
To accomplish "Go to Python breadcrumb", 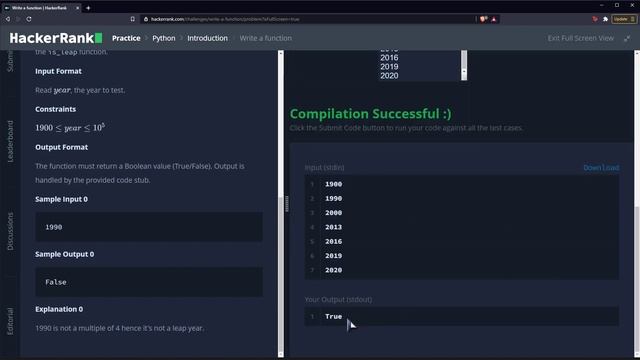I will (164, 38).
